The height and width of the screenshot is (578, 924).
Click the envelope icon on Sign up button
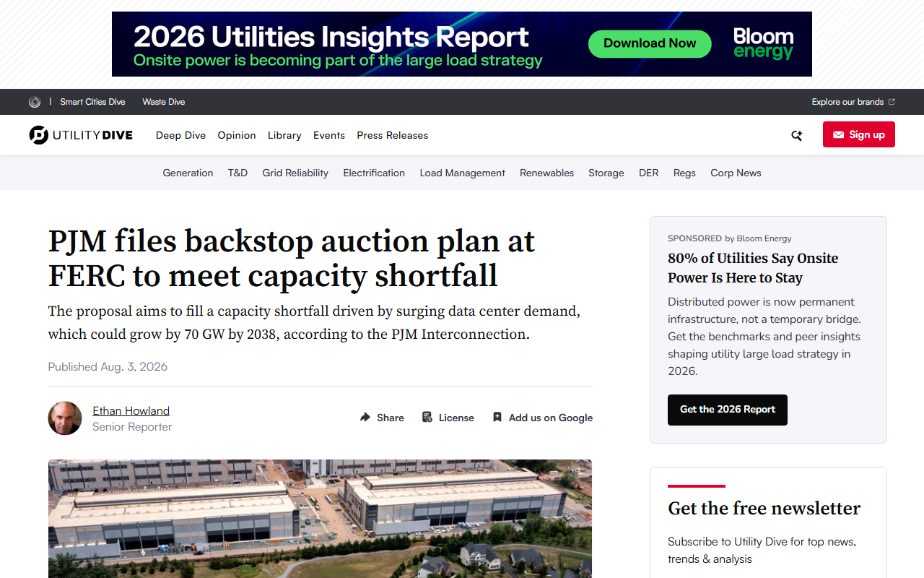pos(838,135)
